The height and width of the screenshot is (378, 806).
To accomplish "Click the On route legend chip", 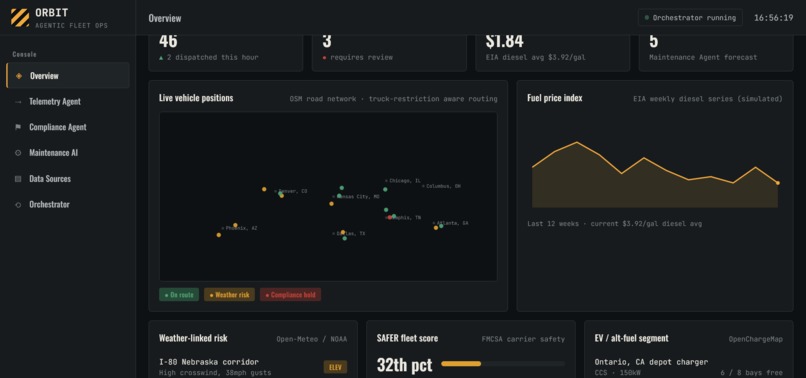I will click(179, 295).
